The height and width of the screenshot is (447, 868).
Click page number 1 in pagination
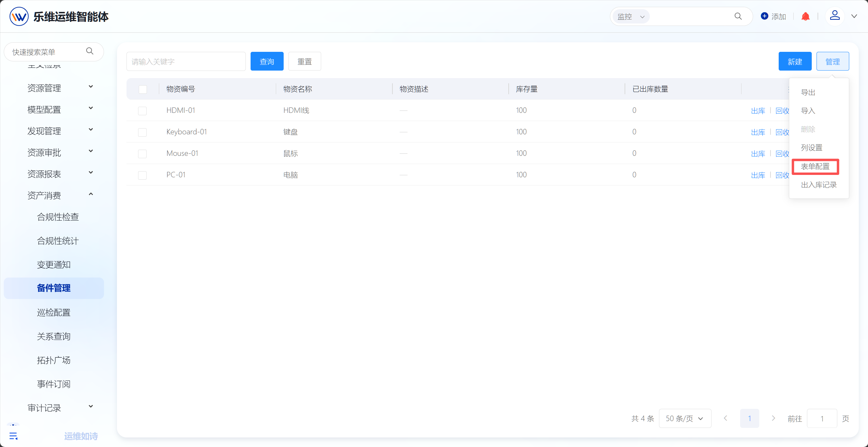tap(750, 418)
